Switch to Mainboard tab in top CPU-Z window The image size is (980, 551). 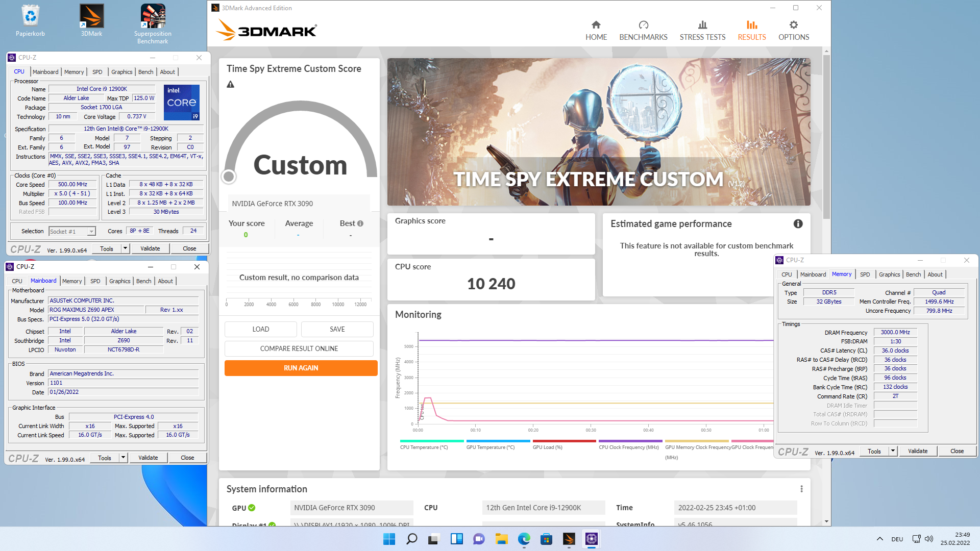pyautogui.click(x=45, y=72)
